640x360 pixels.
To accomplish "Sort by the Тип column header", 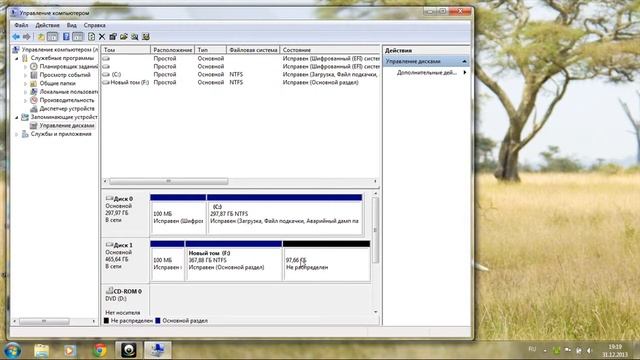I will click(210, 50).
